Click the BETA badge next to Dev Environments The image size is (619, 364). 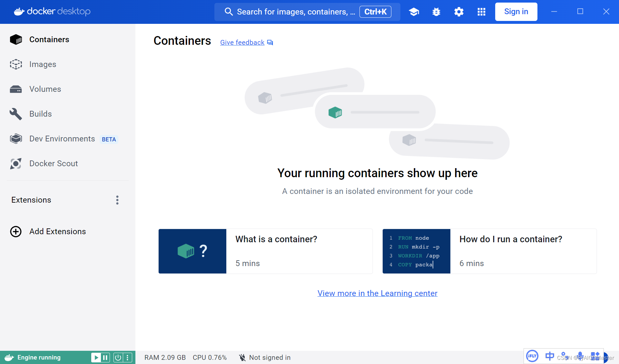click(x=109, y=139)
